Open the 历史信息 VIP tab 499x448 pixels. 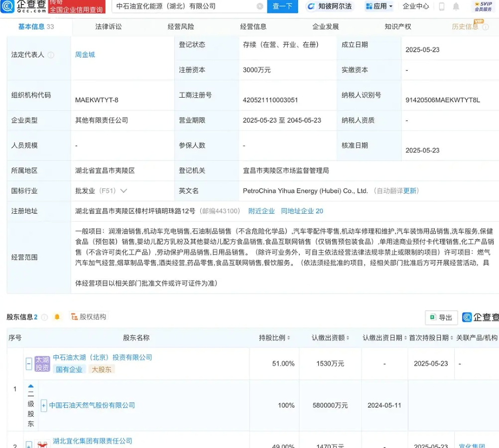coord(465,27)
